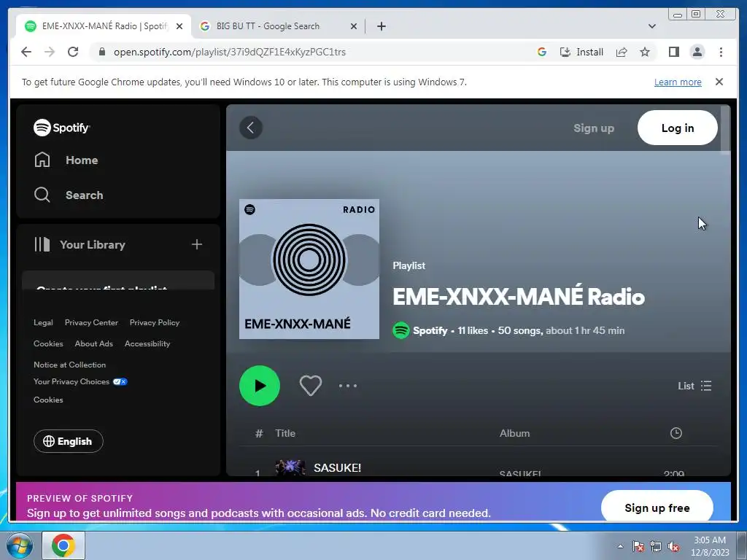This screenshot has width=747, height=560.
Task: Open Your Library
Action: click(80, 244)
